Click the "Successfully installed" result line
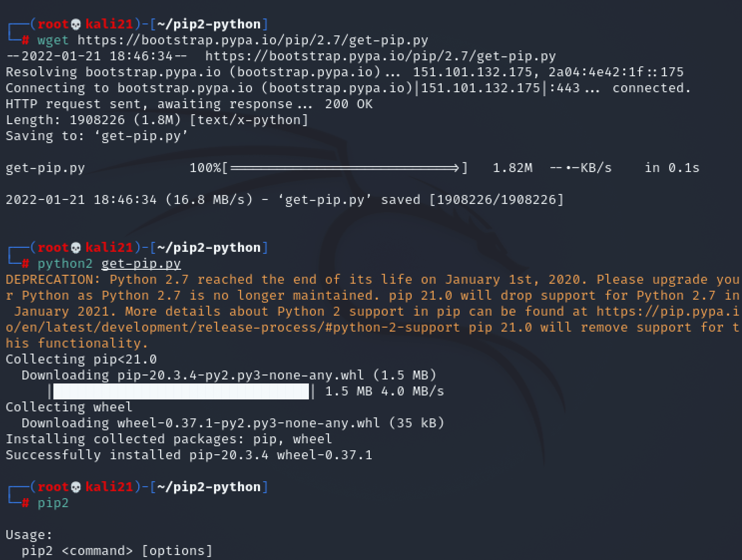Viewport: 742px width, 560px height. pyautogui.click(x=189, y=455)
